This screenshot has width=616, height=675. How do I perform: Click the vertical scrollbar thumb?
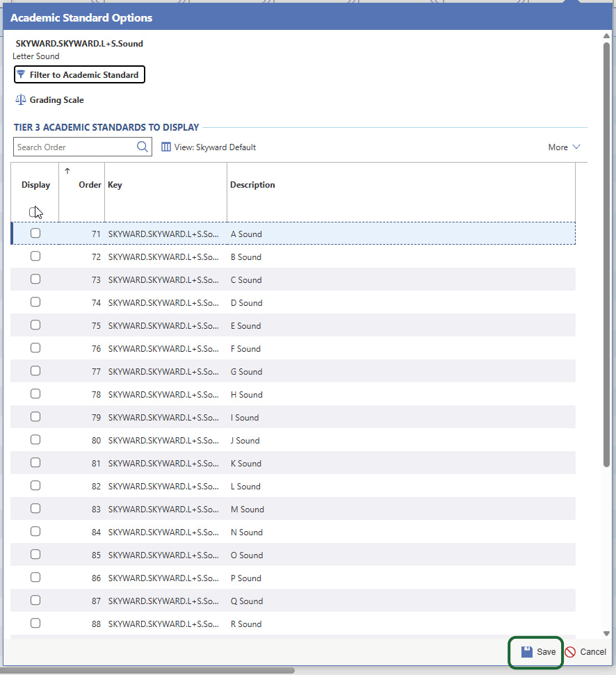tap(606, 254)
